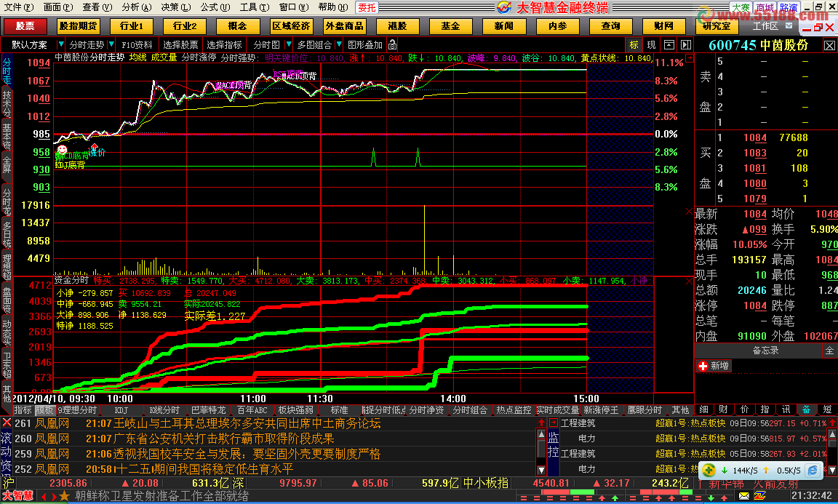This screenshot has width=838, height=504.
Task: Toggle the 均线 indicator label
Action: point(138,57)
